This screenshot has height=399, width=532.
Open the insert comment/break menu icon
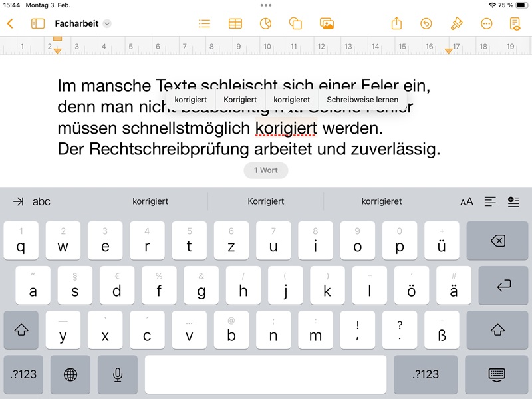(513, 201)
